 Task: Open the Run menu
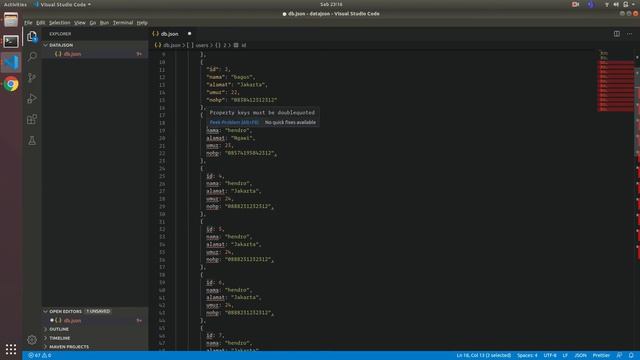point(104,22)
